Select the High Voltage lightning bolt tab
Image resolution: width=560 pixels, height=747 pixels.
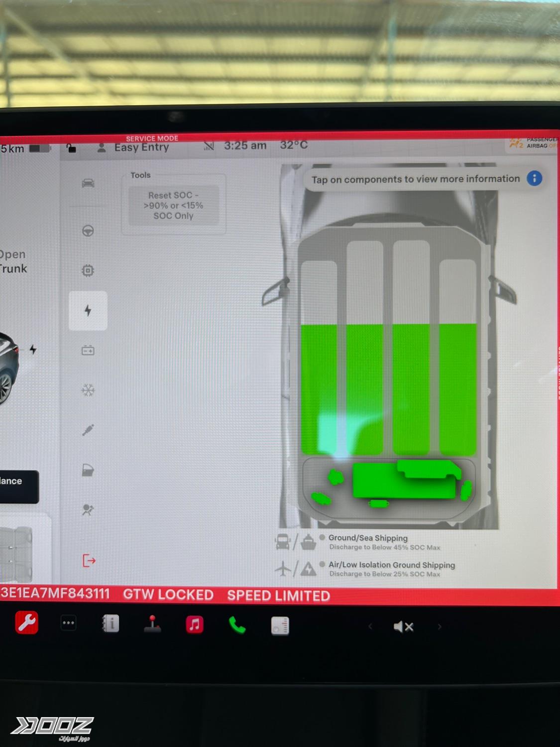[88, 311]
